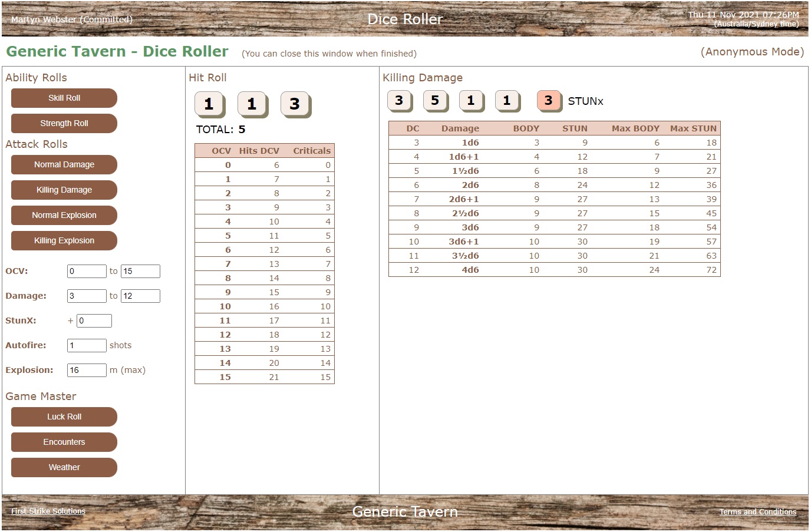Select OCV row 0 in hit table

[x=265, y=165]
